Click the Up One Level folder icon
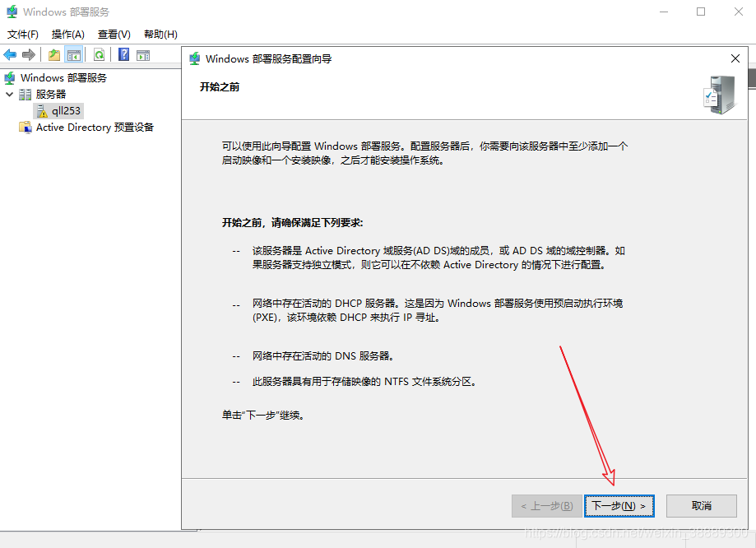The height and width of the screenshot is (548, 756). click(x=54, y=55)
